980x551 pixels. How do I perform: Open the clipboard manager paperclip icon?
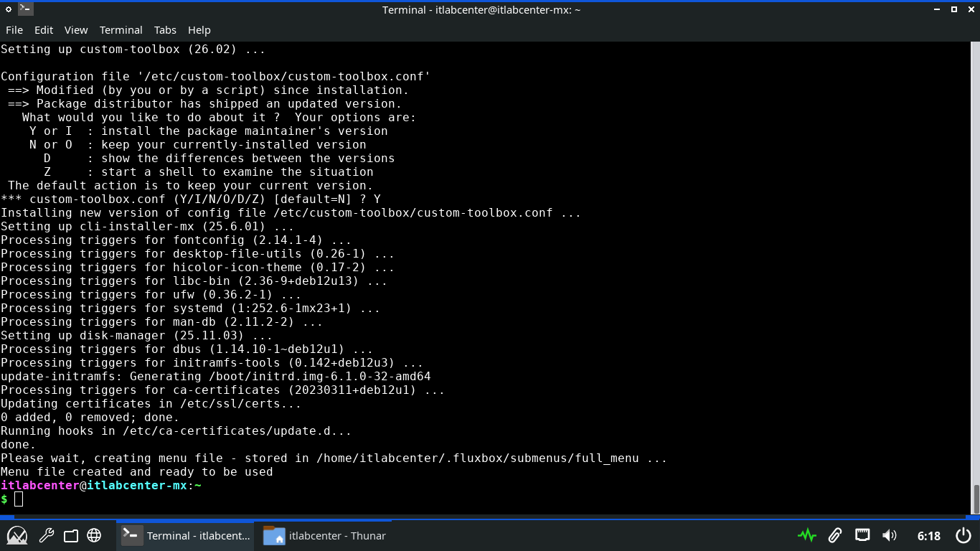pyautogui.click(x=834, y=535)
